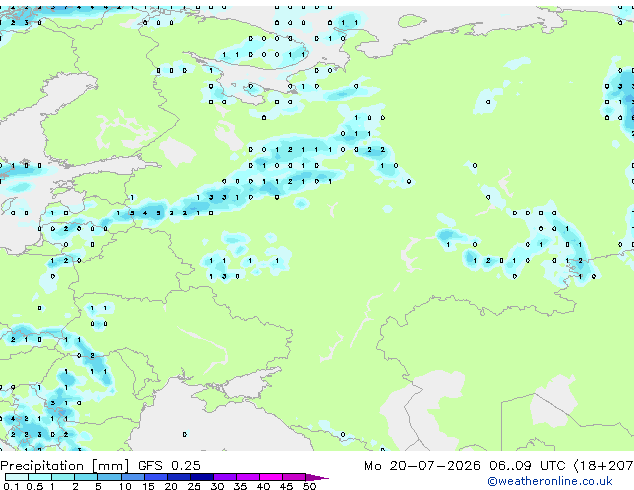Select the '(18+207' forecast run text
This screenshot has height=490, width=634.
tap(603, 466)
